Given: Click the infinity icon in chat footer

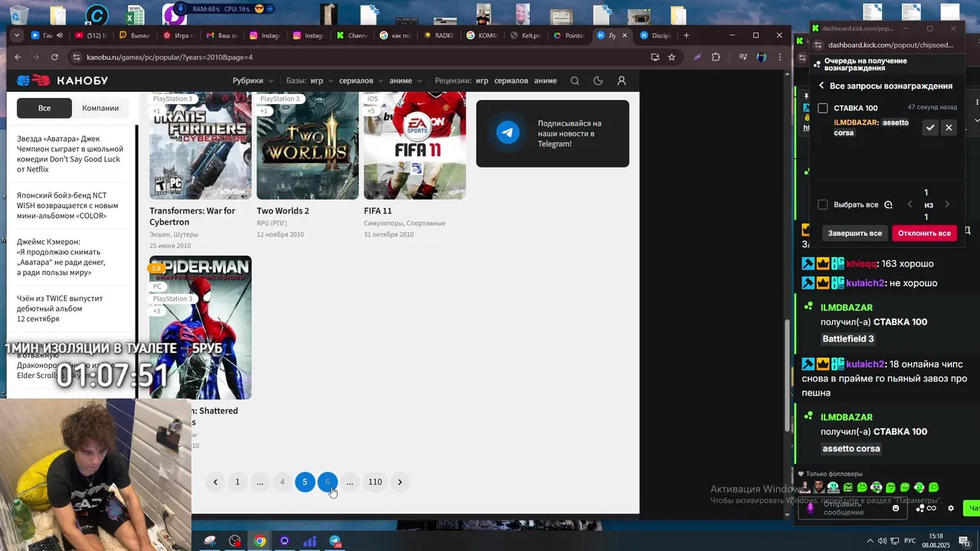Looking at the screenshot, I should [932, 508].
